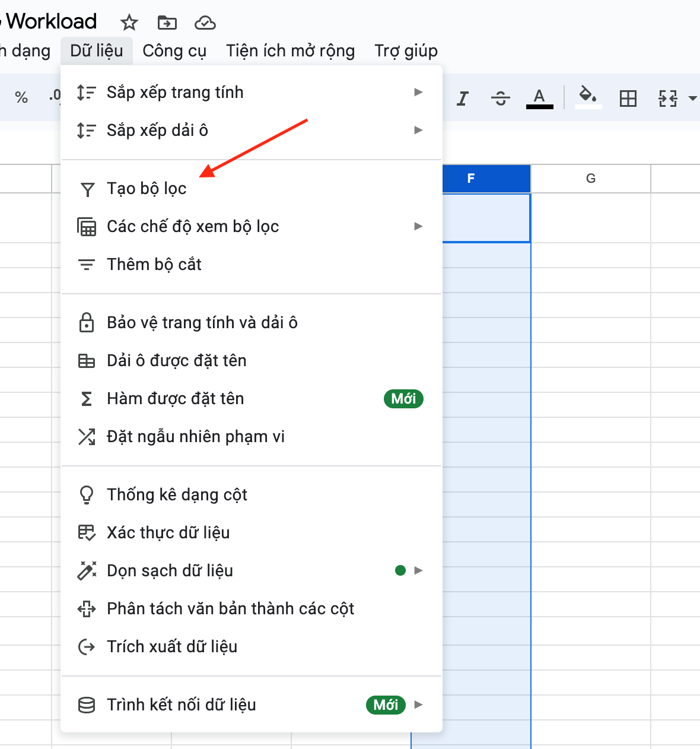This screenshot has width=700, height=749.
Task: Open merge cells dropdown arrow
Action: click(692, 98)
